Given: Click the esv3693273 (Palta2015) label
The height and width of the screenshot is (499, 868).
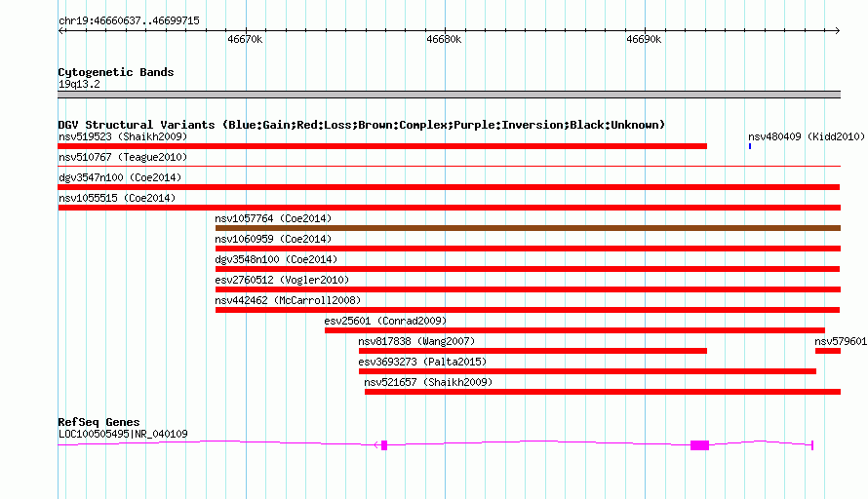Looking at the screenshot, I should (422, 362).
